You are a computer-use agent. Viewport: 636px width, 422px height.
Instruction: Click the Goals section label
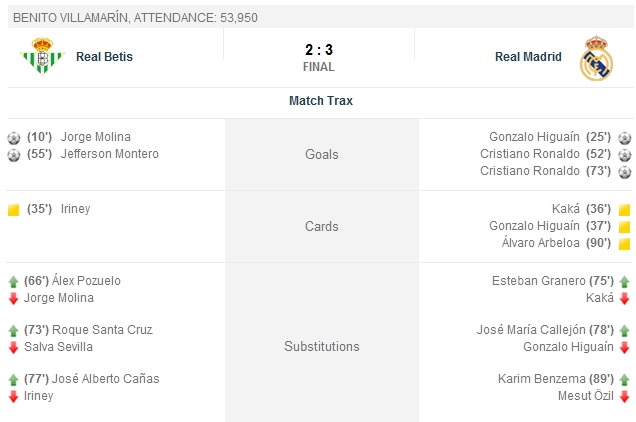click(321, 155)
